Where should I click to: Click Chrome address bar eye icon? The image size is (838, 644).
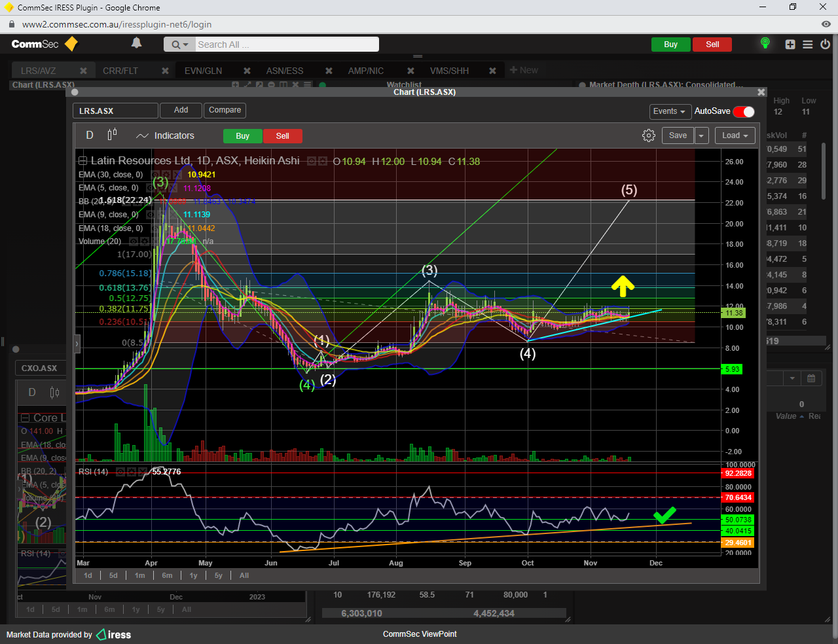tap(826, 24)
